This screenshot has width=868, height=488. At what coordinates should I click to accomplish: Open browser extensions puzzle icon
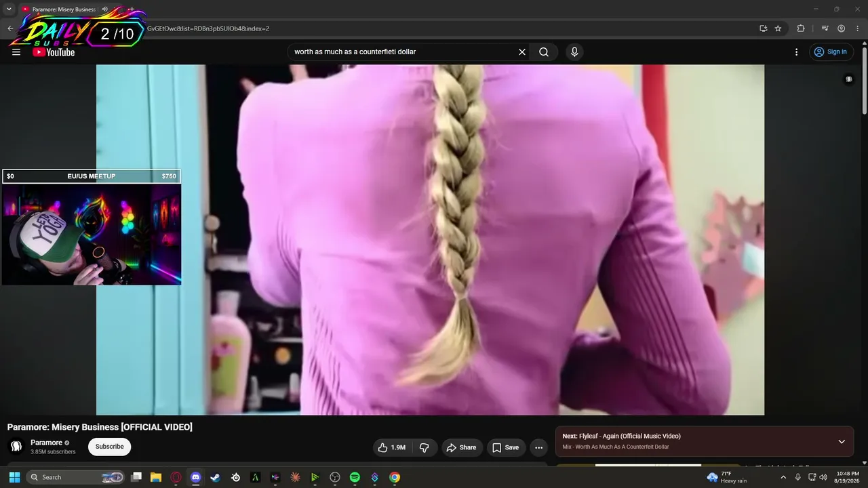[x=801, y=28]
